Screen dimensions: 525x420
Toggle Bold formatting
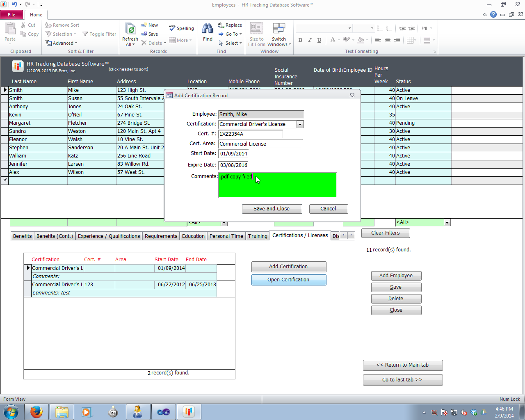300,40
